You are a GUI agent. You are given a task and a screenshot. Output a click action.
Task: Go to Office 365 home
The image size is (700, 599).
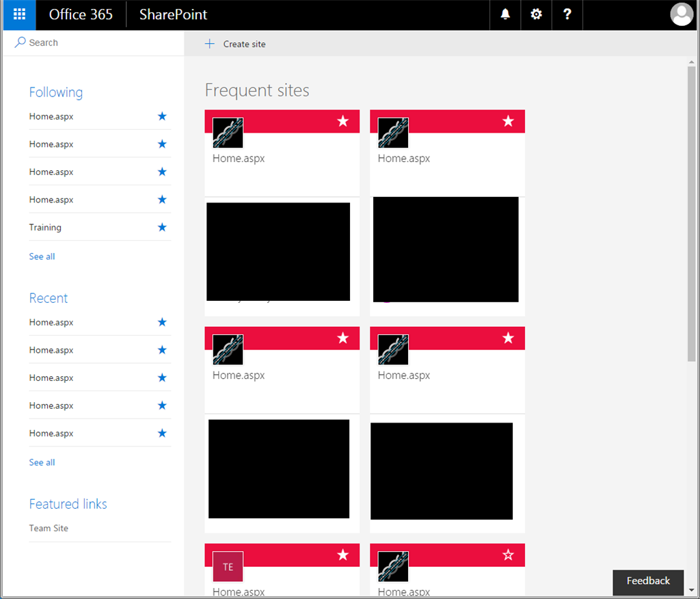(x=81, y=14)
